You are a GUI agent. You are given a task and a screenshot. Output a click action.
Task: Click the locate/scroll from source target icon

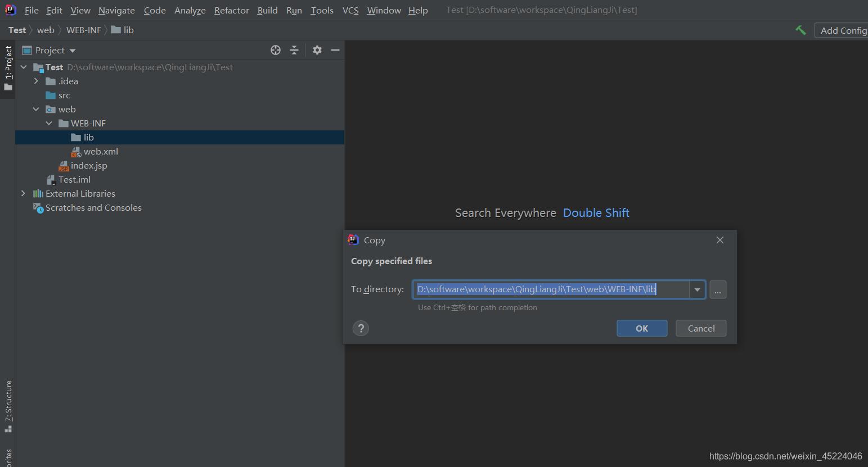tap(276, 50)
